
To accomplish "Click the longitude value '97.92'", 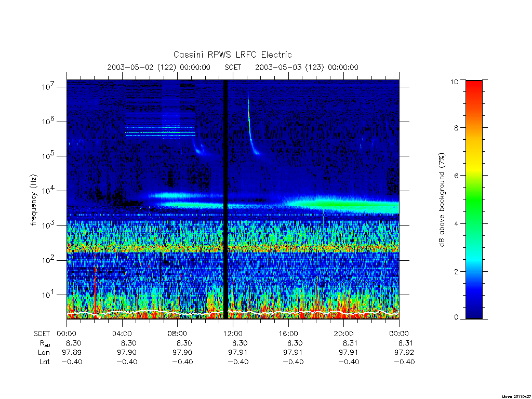I will pyautogui.click(x=404, y=353).
